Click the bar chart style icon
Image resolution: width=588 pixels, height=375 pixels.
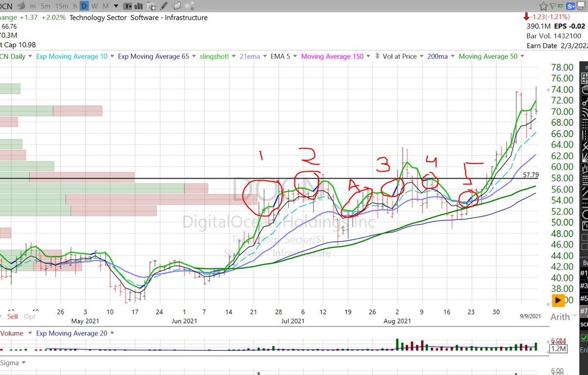tap(138, 6)
